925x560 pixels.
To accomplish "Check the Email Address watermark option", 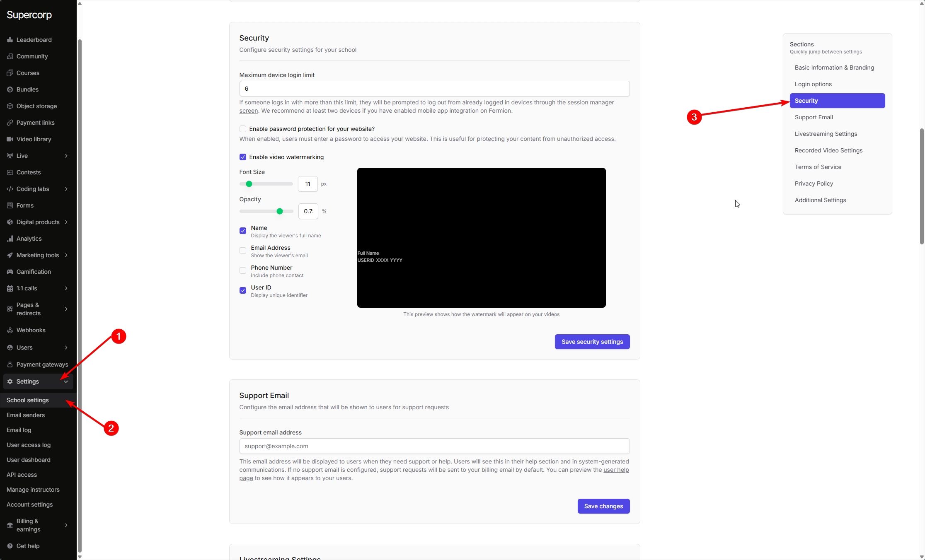I will click(243, 251).
